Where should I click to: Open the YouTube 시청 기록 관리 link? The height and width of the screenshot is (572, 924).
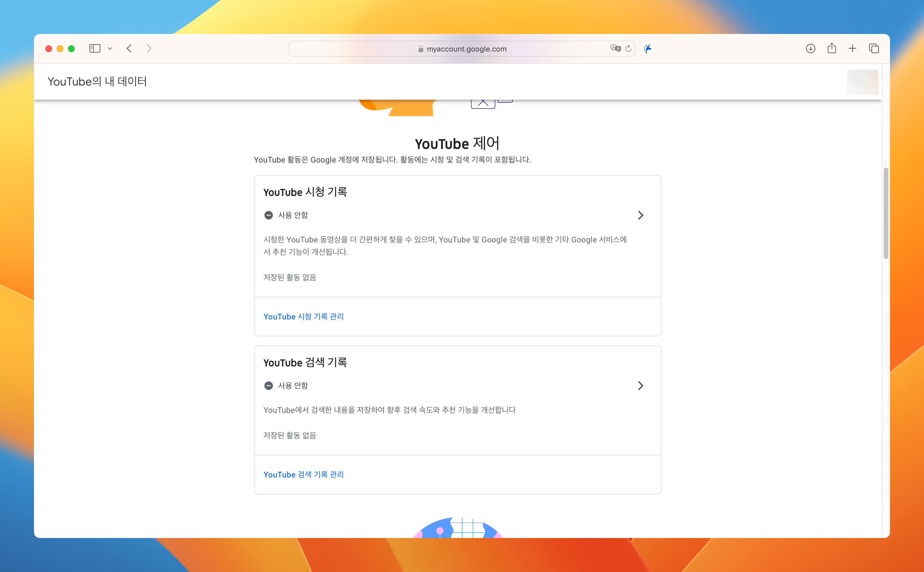(303, 317)
